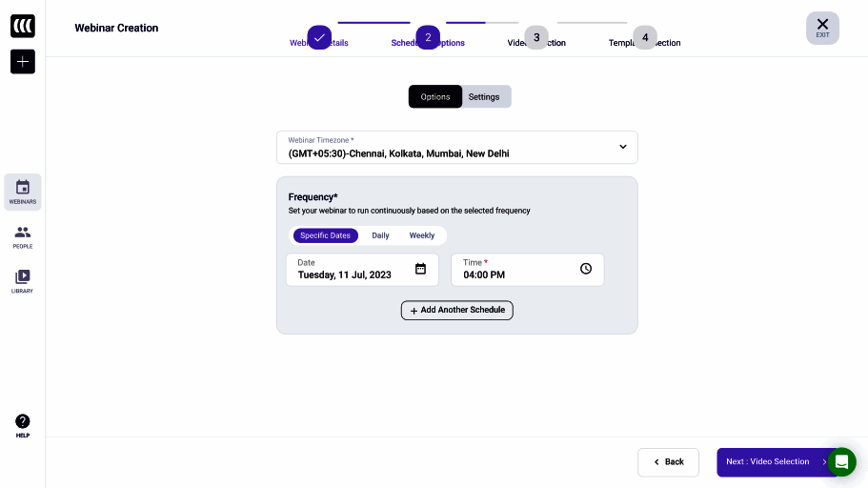Click the app logo icon

pyautogui.click(x=23, y=26)
